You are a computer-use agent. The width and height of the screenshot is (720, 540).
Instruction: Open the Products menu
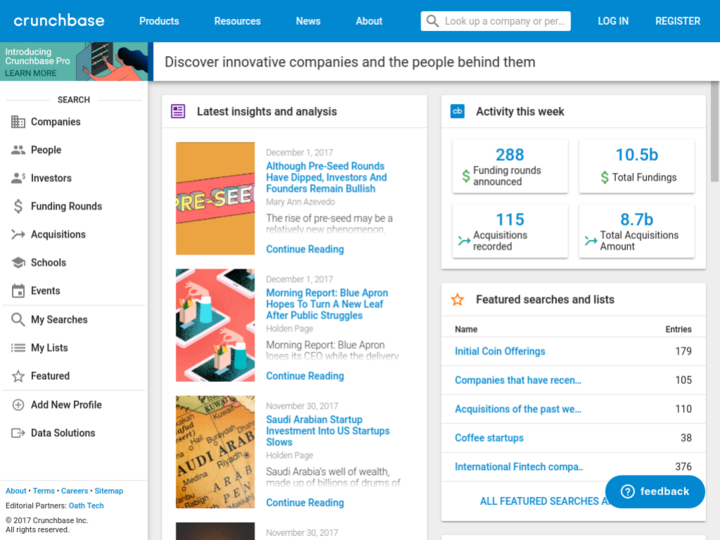click(x=159, y=21)
